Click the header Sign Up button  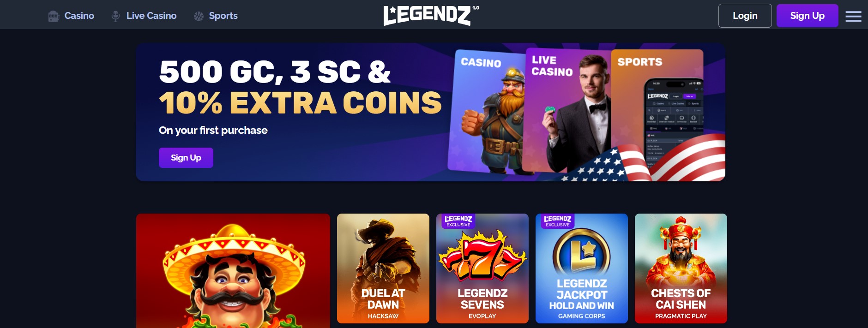(807, 16)
